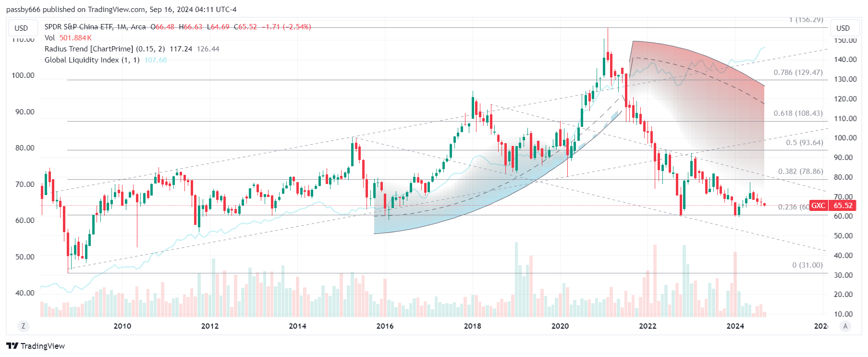Click the Z timezone button at bottom left
This screenshot has width=868, height=357.
23,326
